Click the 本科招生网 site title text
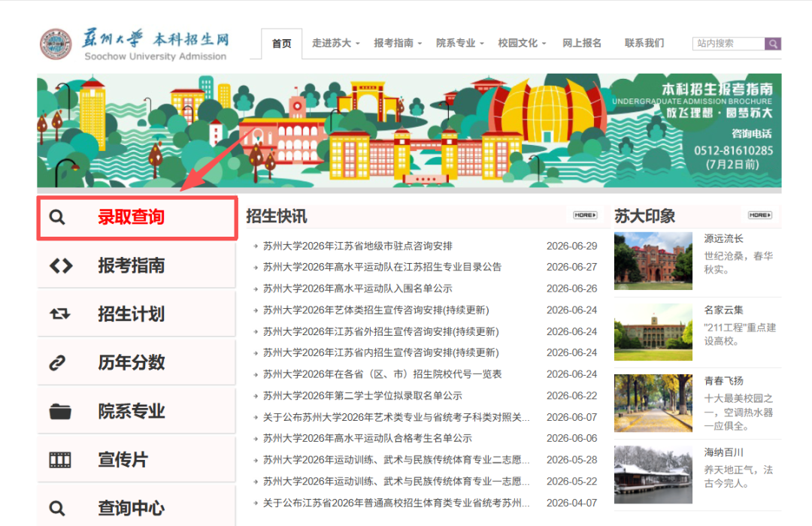Image resolution: width=812 pixels, height=526 pixels. click(190, 39)
